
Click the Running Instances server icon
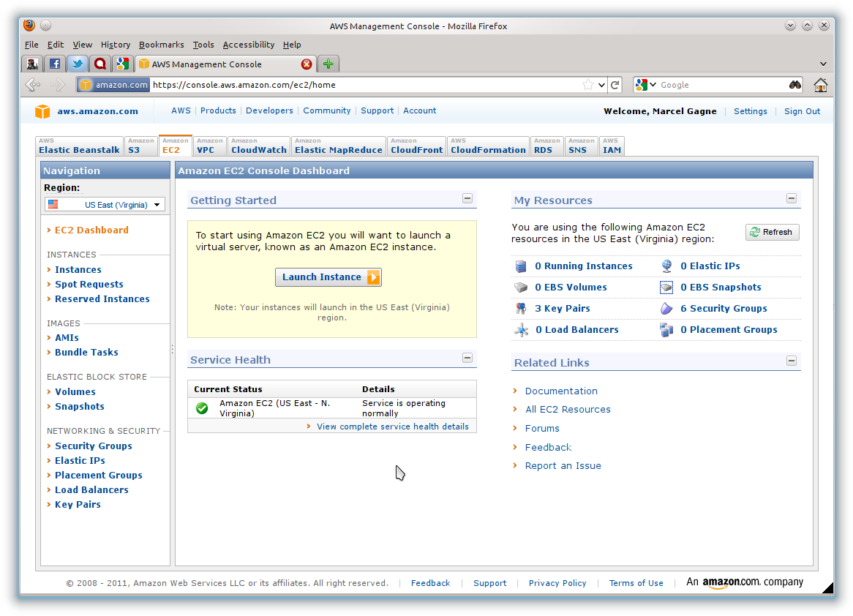click(521, 266)
